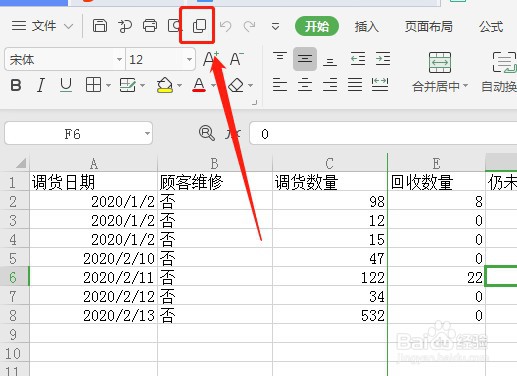
Task: Click the Redo icon
Action: click(249, 26)
